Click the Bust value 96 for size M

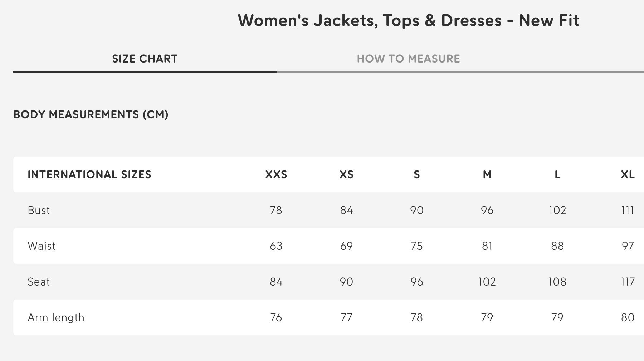coord(487,210)
